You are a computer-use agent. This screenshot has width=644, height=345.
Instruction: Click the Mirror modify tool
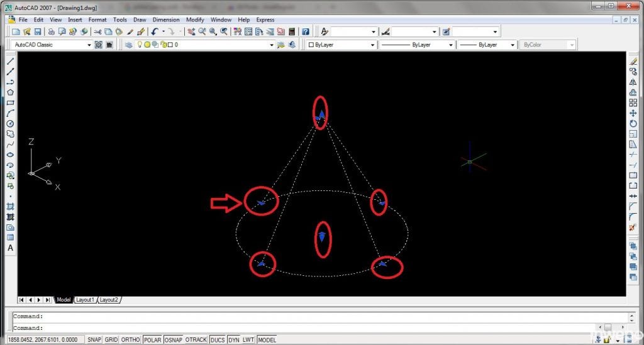pos(633,82)
